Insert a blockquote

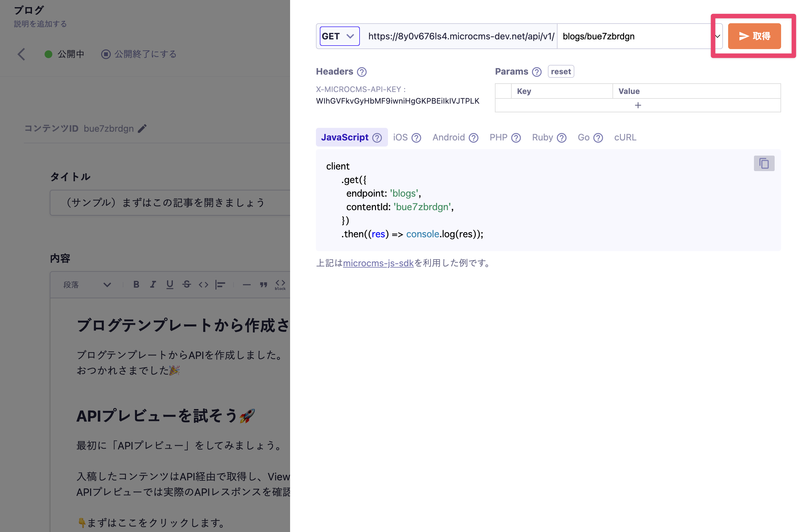tap(264, 284)
